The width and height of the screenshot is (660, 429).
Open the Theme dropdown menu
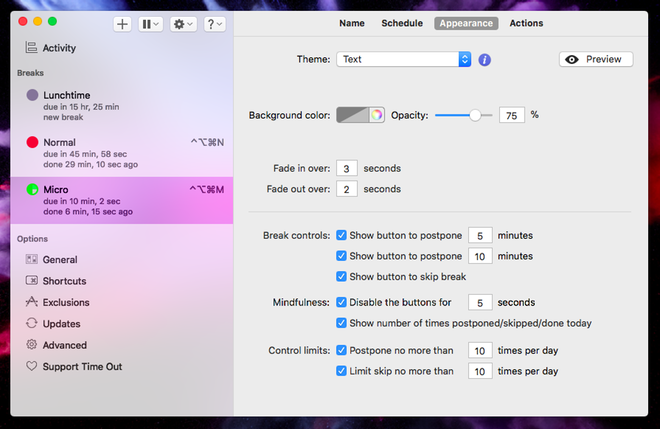tap(403, 60)
